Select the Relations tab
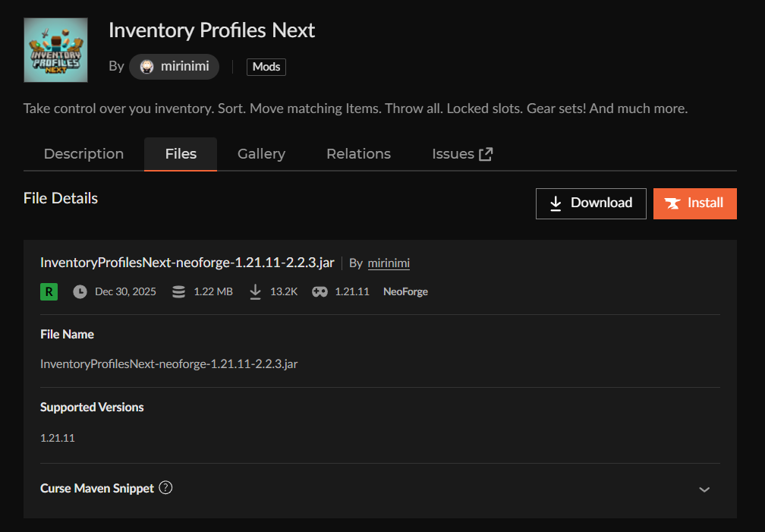The height and width of the screenshot is (532, 765). 358,153
